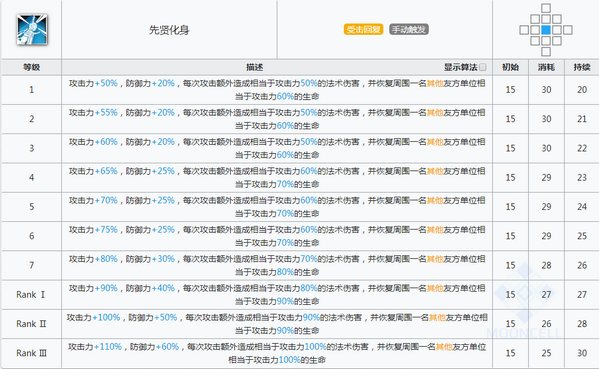Click level 5 description with 攻击力+70%

tap(277, 207)
